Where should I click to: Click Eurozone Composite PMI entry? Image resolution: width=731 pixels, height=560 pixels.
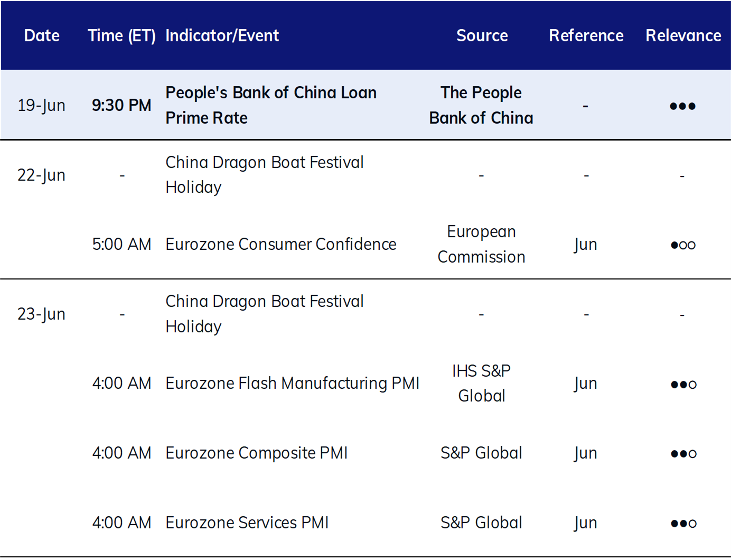[256, 453]
